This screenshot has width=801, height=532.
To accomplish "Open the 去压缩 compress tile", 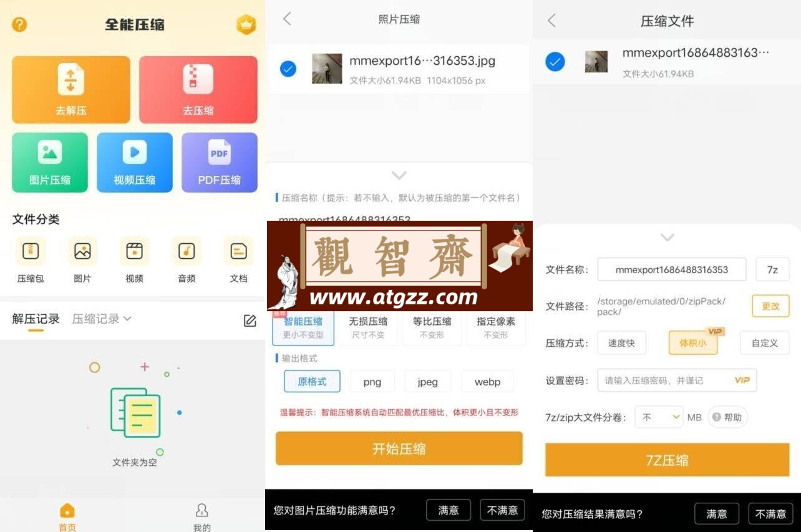I will click(198, 90).
